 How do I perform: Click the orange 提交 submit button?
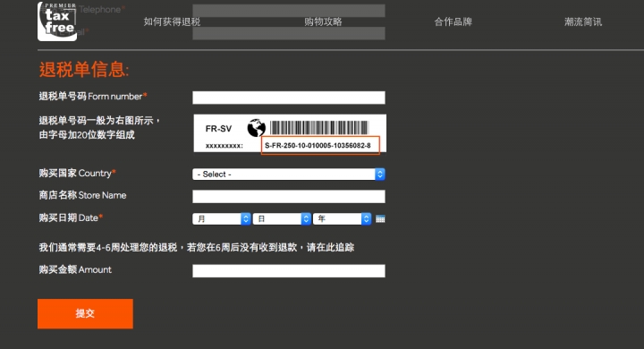(x=85, y=313)
